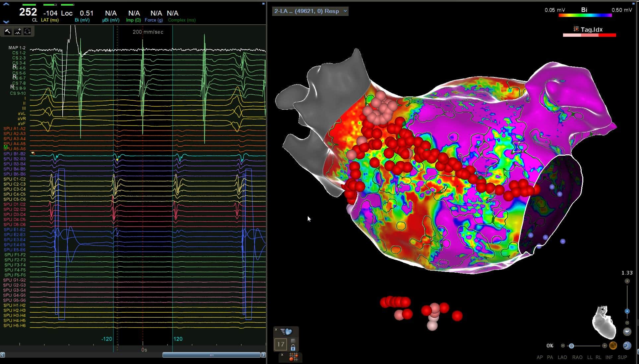Click the add signal trace icon
The height and width of the screenshot is (364, 639).
tap(18, 31)
